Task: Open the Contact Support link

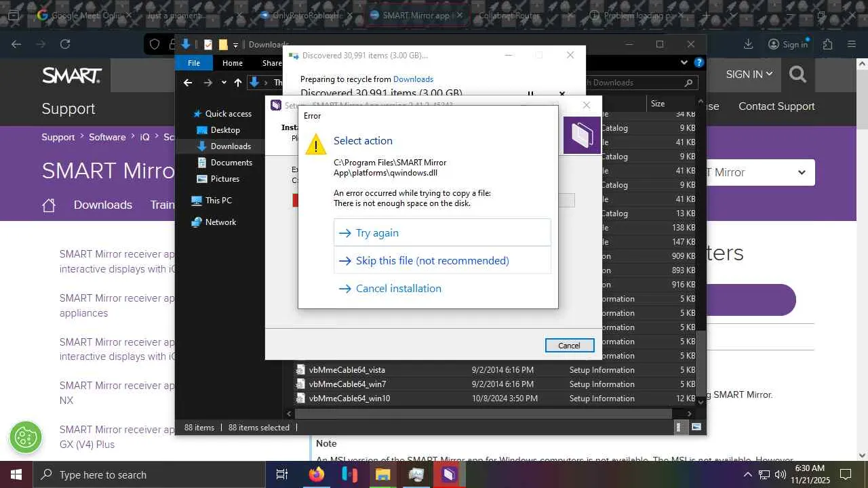Action: point(776,106)
